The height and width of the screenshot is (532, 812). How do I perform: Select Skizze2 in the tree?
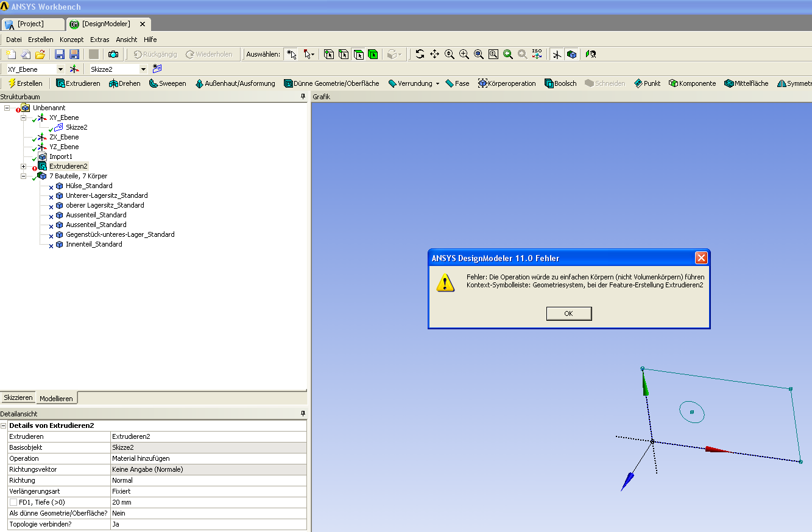point(76,127)
